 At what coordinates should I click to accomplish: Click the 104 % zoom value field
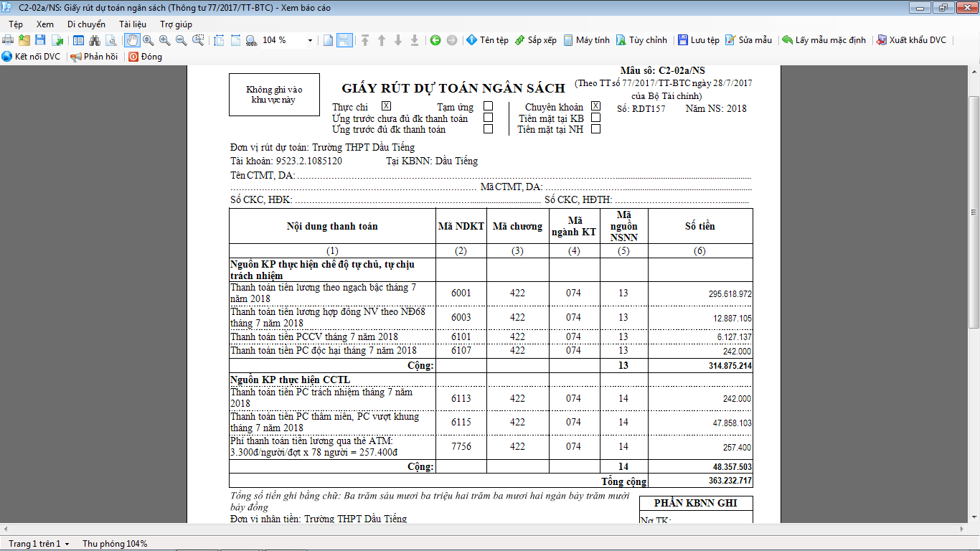click(283, 40)
